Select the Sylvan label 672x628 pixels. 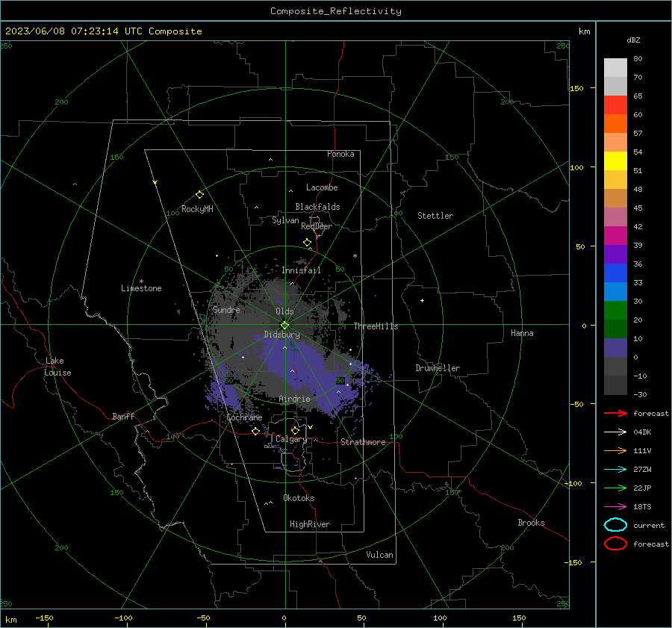pyautogui.click(x=285, y=220)
